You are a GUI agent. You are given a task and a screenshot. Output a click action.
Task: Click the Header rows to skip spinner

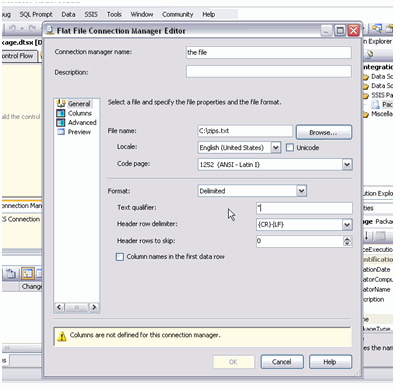tap(347, 241)
